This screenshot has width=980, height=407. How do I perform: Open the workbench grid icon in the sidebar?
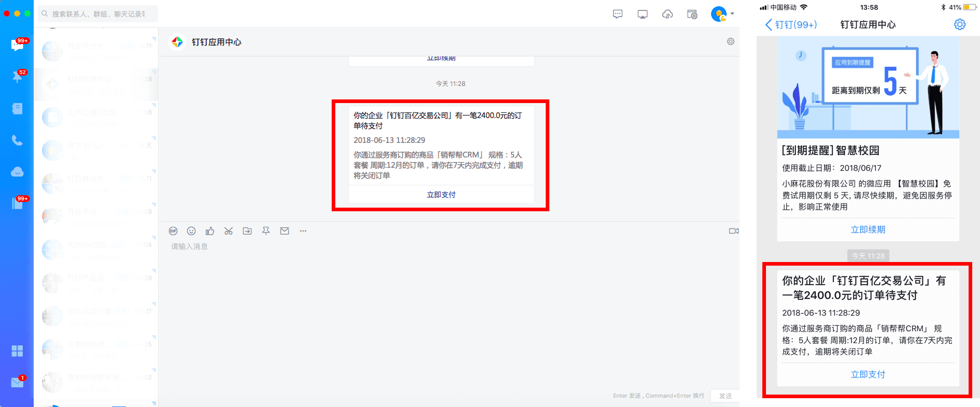17,351
